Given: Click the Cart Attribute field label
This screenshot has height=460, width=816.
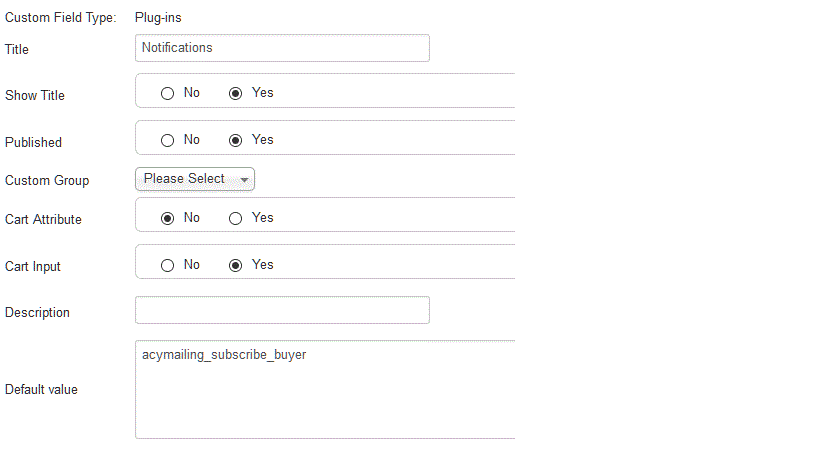Looking at the screenshot, I should [43, 220].
